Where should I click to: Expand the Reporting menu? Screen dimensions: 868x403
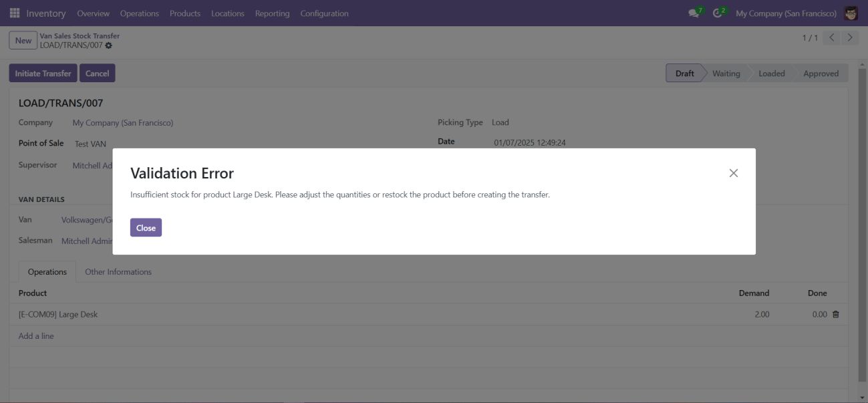pos(272,13)
